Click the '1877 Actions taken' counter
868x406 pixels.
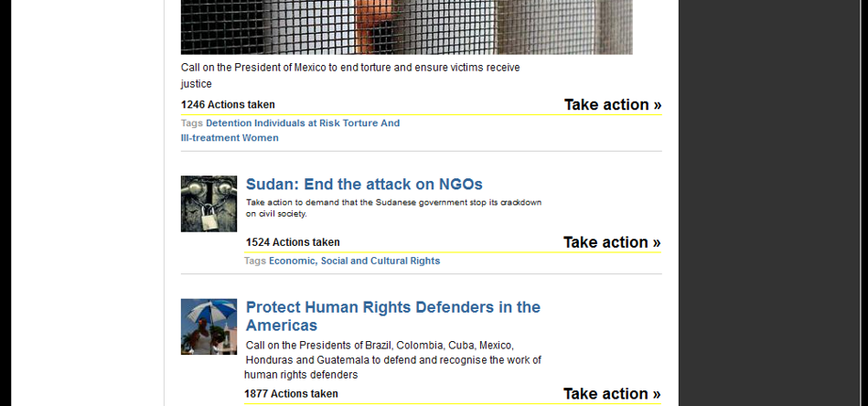pos(291,394)
